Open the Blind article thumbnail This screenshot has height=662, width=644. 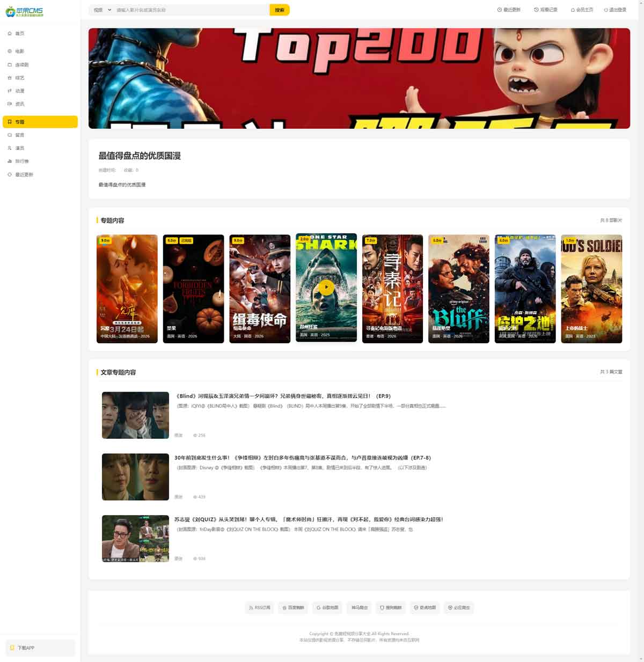pyautogui.click(x=135, y=415)
